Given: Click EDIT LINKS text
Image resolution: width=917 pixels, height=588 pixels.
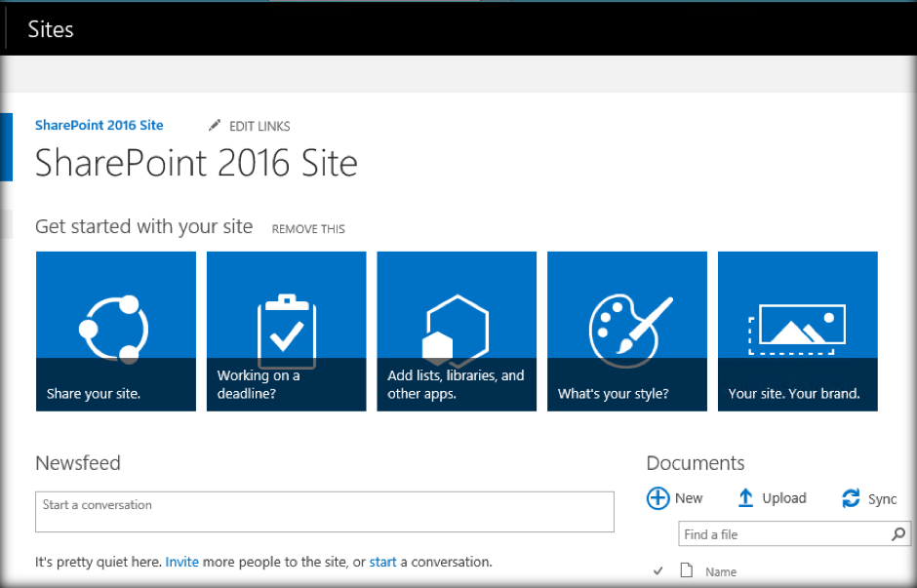Looking at the screenshot, I should pyautogui.click(x=259, y=126).
